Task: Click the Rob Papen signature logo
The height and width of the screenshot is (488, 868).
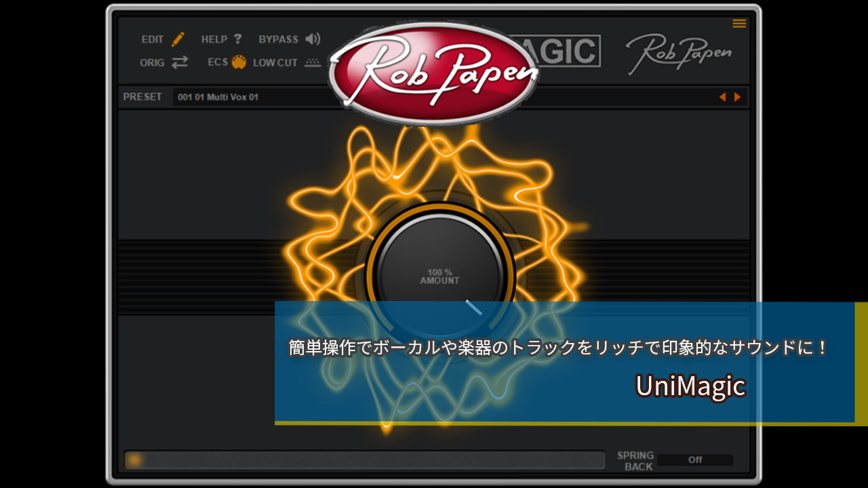Action: point(679,53)
